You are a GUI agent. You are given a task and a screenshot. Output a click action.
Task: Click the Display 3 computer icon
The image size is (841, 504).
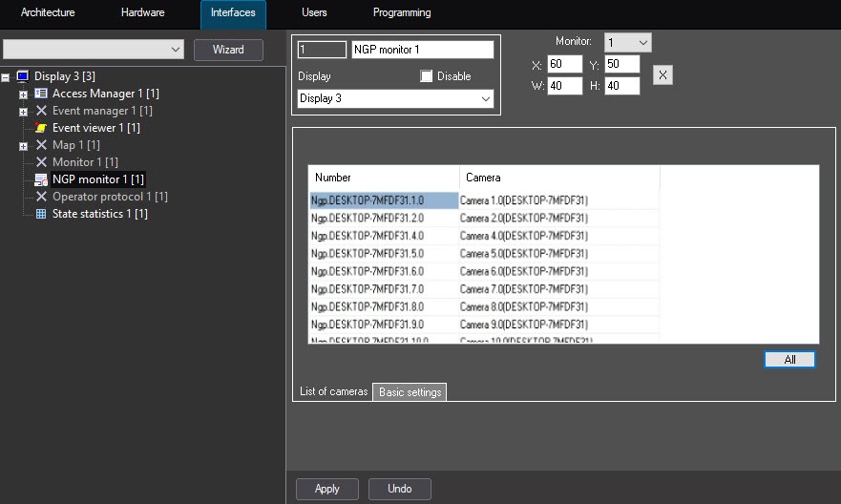(x=22, y=76)
